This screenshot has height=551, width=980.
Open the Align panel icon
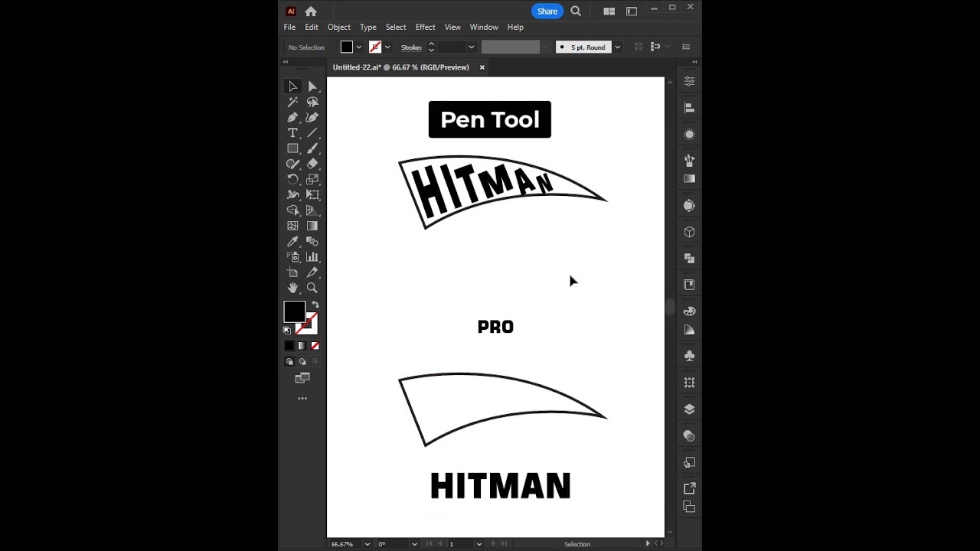click(689, 108)
